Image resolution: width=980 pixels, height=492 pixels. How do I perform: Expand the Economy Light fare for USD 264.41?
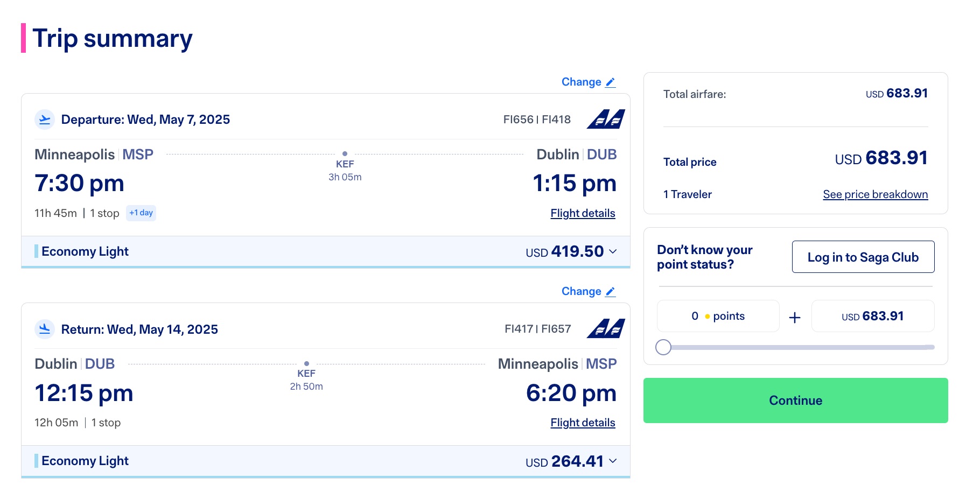(613, 461)
